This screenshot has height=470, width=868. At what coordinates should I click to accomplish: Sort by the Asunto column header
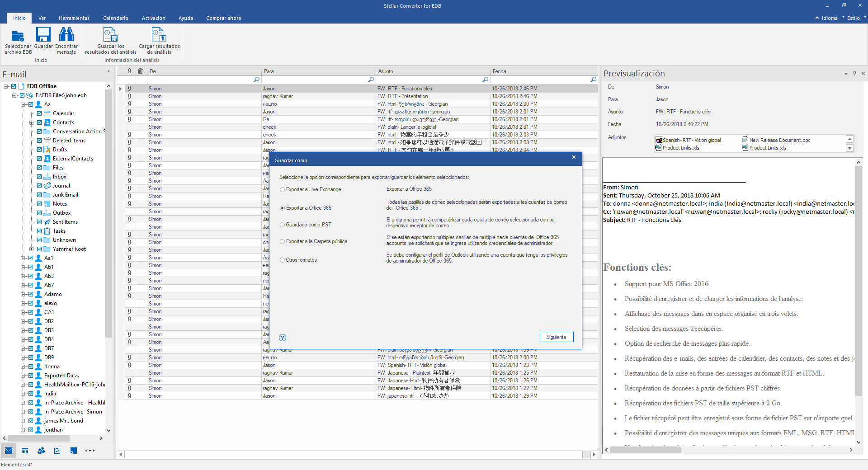pyautogui.click(x=433, y=71)
